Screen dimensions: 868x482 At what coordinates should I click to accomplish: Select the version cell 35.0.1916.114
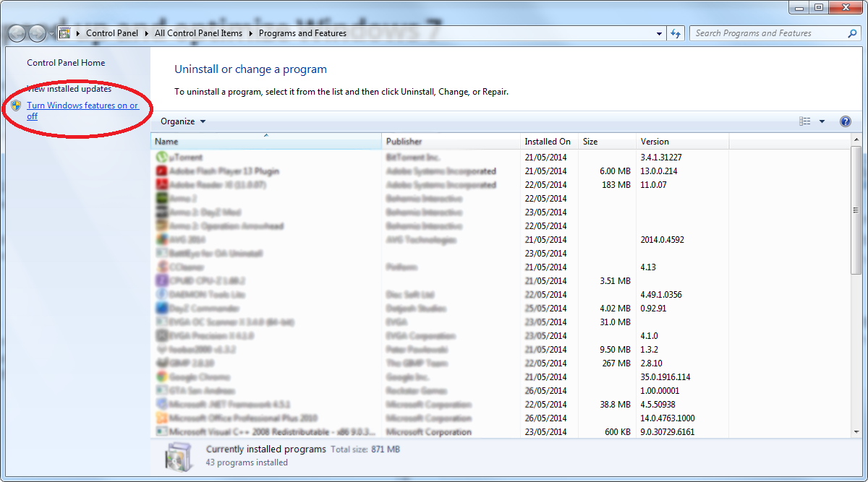[665, 377]
